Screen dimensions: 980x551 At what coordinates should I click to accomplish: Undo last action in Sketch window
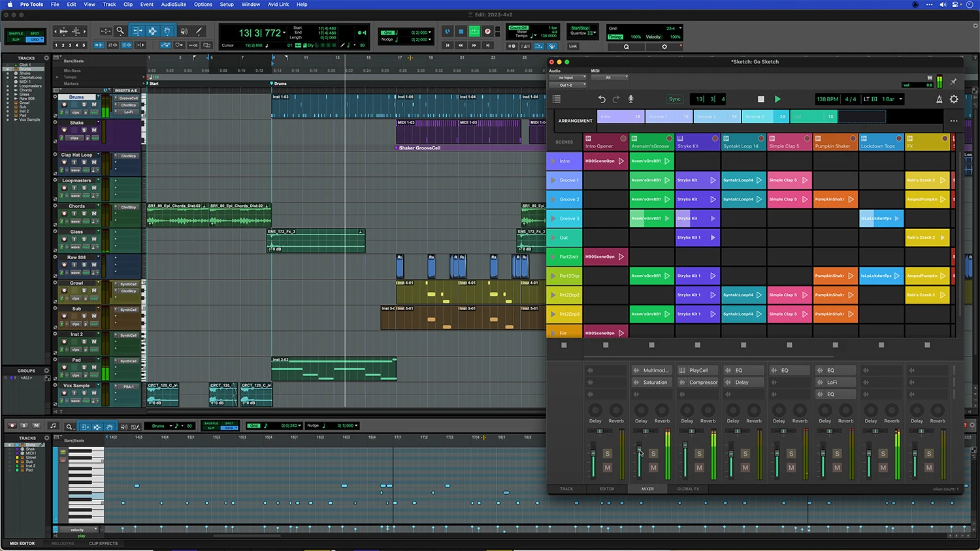tap(602, 99)
